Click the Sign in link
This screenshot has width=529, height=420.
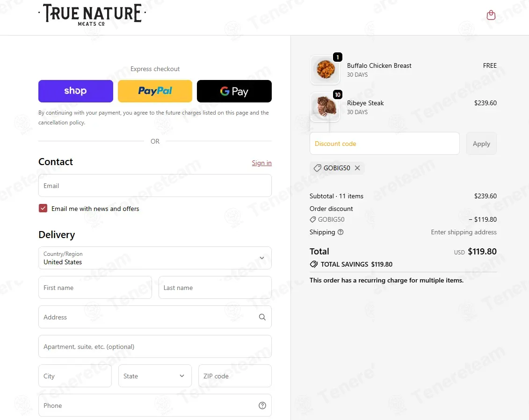tap(261, 163)
